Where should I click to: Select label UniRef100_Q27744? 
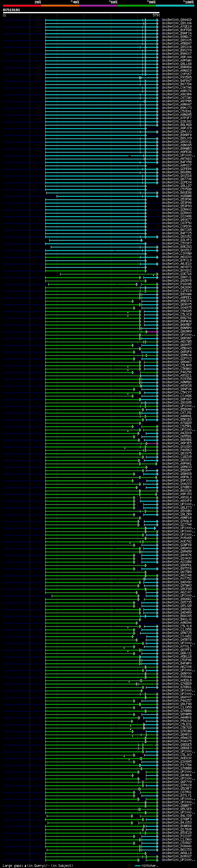point(177,524)
